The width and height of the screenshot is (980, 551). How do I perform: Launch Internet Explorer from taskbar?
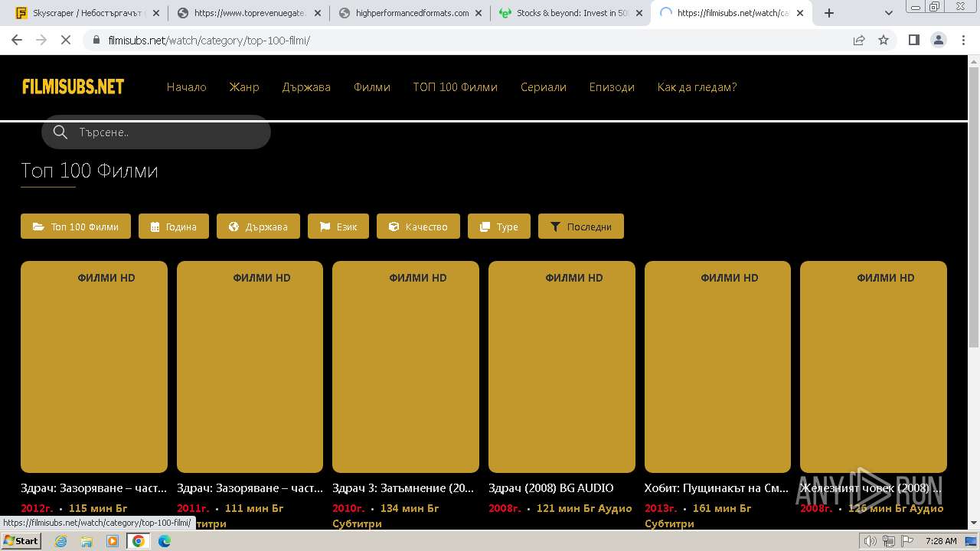coord(61,541)
